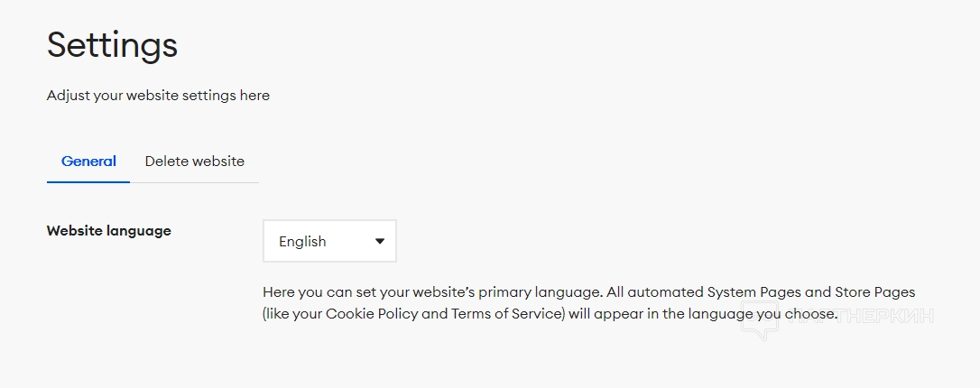Click the Settings page heading
This screenshot has height=388, width=980.
pos(112,44)
